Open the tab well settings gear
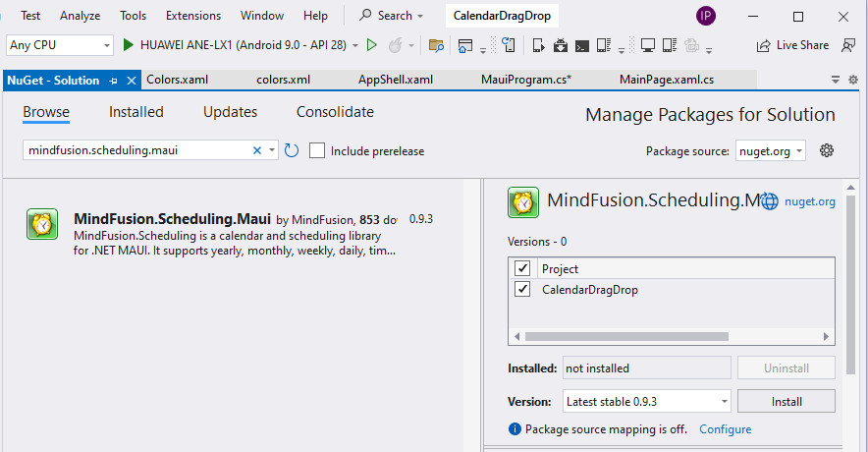This screenshot has height=452, width=868. click(x=853, y=80)
